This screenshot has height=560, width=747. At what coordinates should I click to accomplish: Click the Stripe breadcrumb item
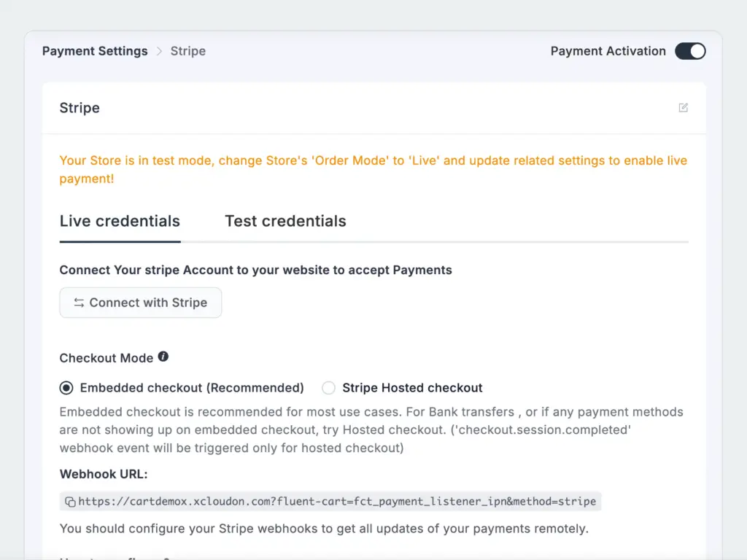(188, 51)
